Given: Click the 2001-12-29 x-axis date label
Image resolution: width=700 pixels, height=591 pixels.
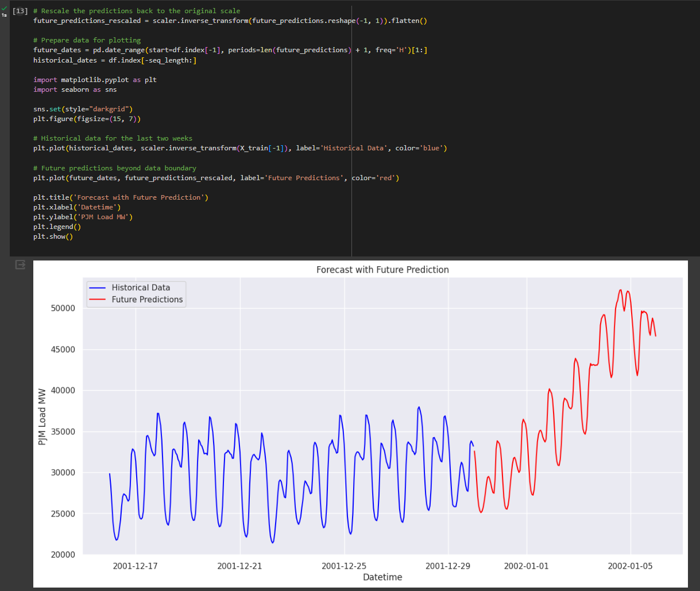Looking at the screenshot, I should 448,566.
